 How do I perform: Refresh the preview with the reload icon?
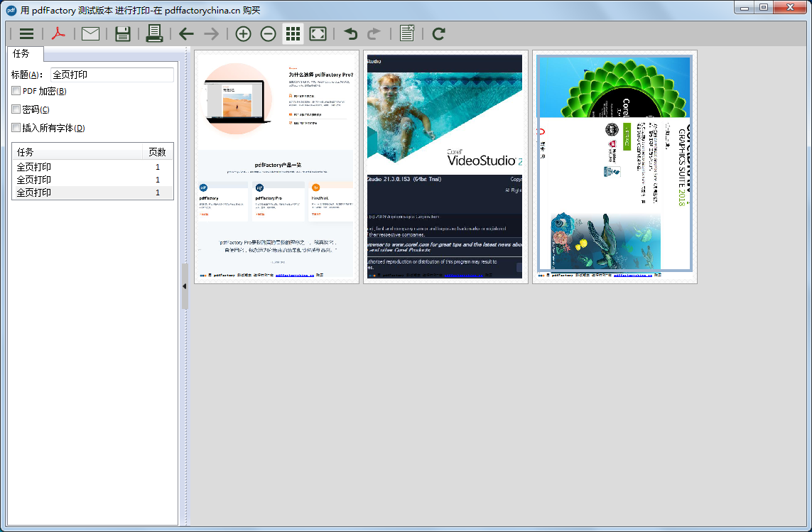tap(438, 33)
